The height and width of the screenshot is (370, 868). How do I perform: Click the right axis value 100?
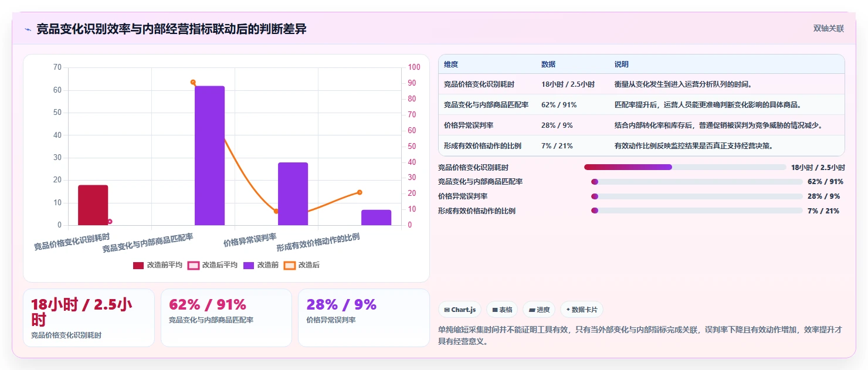click(x=414, y=67)
